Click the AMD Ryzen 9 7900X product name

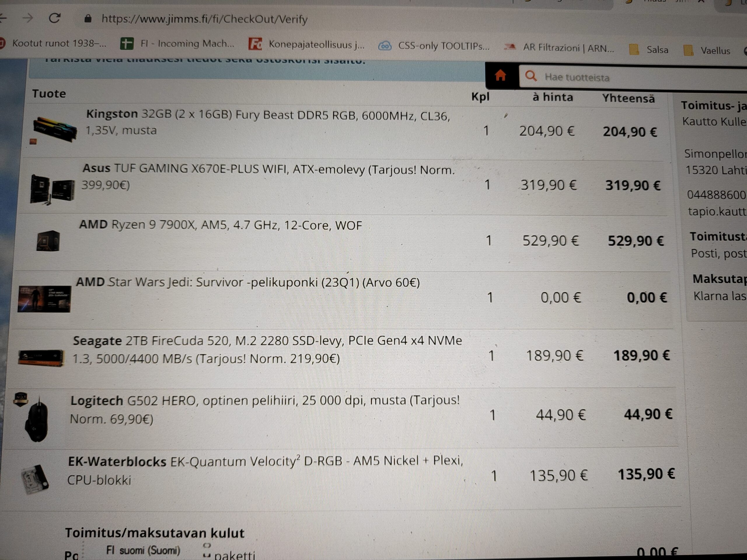pyautogui.click(x=220, y=225)
